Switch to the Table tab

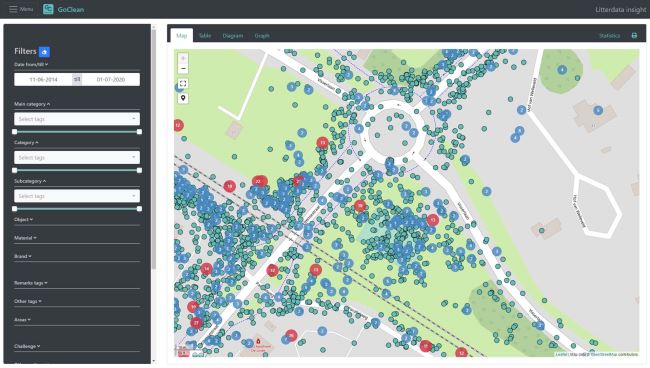205,36
